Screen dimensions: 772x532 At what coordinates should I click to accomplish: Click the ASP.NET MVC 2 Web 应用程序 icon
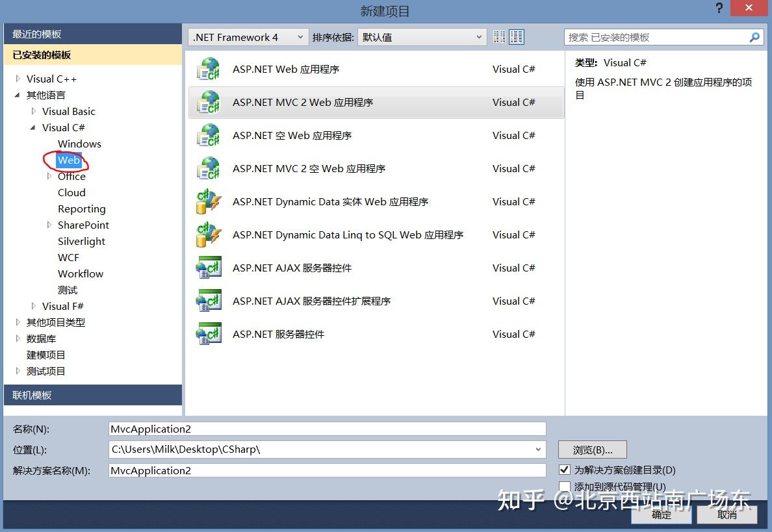click(208, 102)
